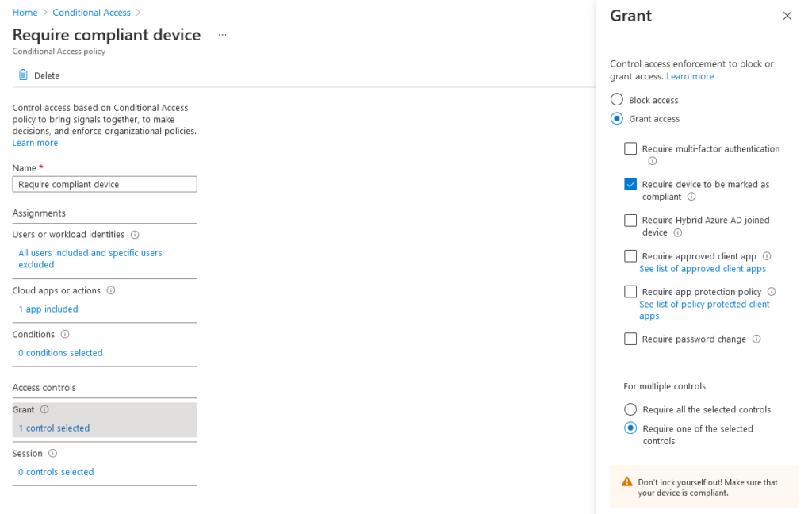Click the Session info icon

(x=53, y=454)
